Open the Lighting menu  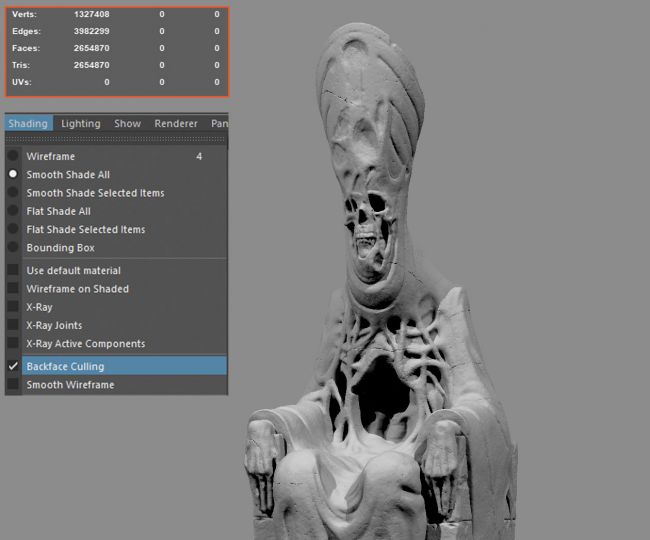(x=81, y=123)
